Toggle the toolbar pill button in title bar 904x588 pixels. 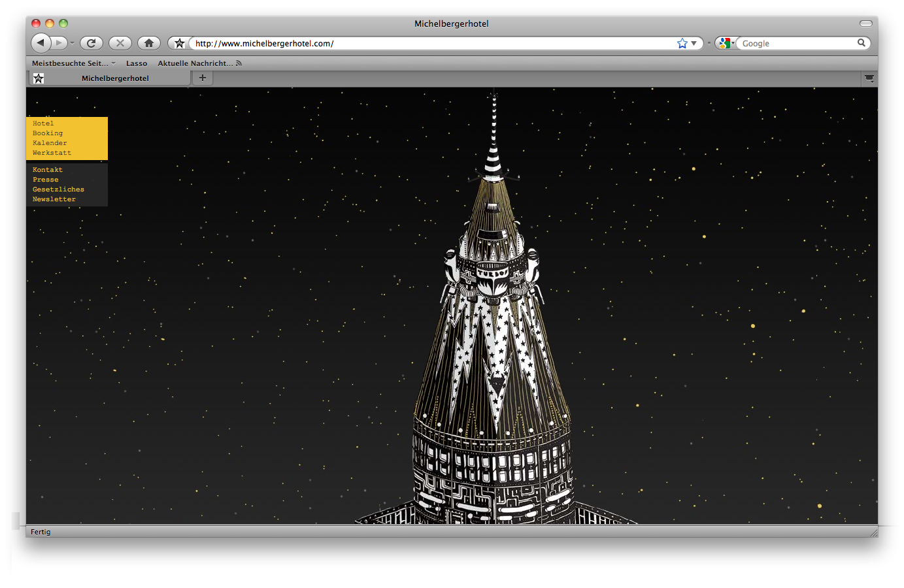coord(865,24)
